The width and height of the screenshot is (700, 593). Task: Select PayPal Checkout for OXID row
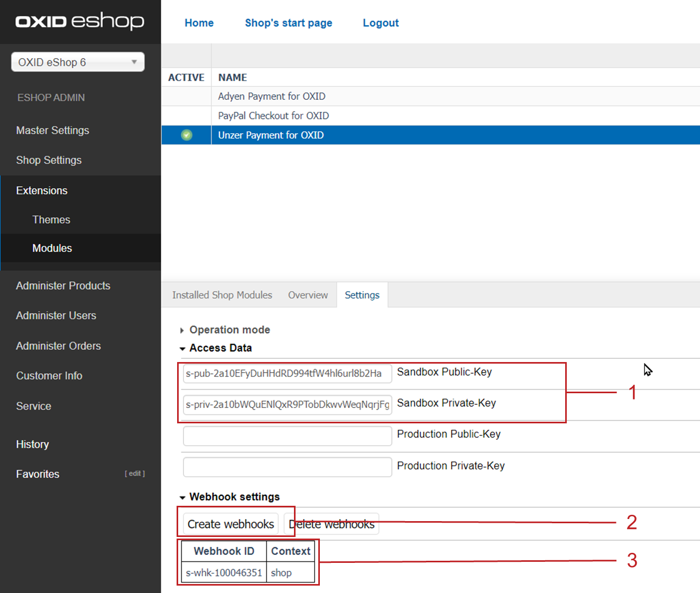pos(430,116)
